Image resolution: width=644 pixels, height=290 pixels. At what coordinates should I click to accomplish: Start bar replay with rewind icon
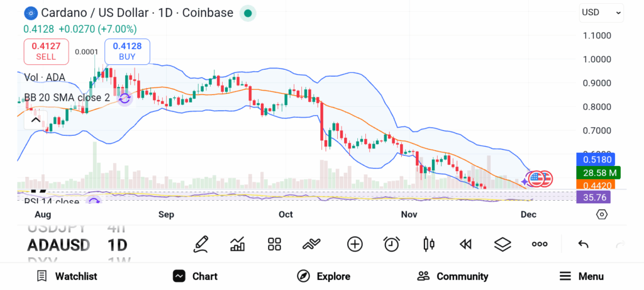465,244
